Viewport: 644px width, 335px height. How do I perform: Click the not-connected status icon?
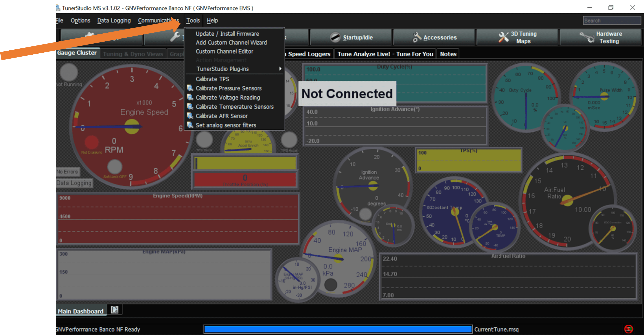click(628, 329)
